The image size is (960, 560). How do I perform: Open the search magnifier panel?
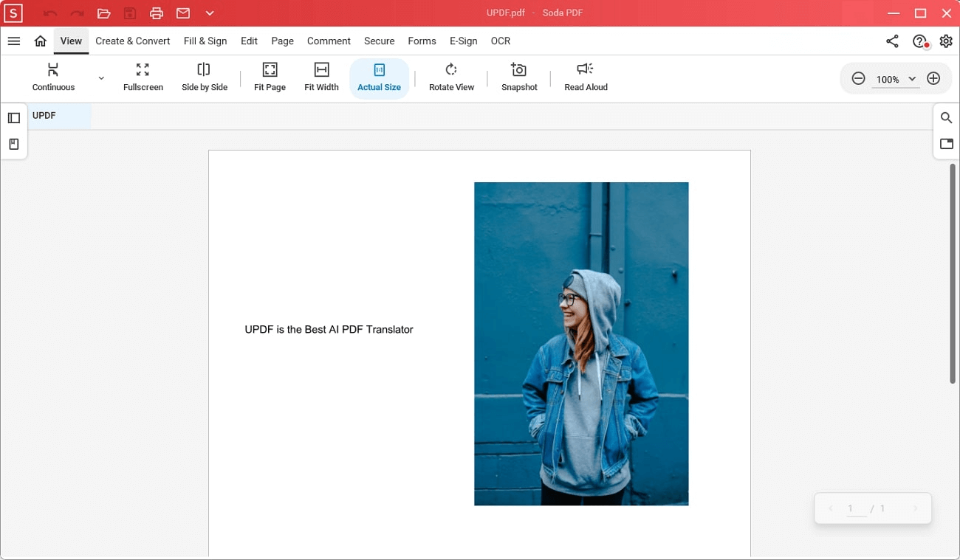946,118
